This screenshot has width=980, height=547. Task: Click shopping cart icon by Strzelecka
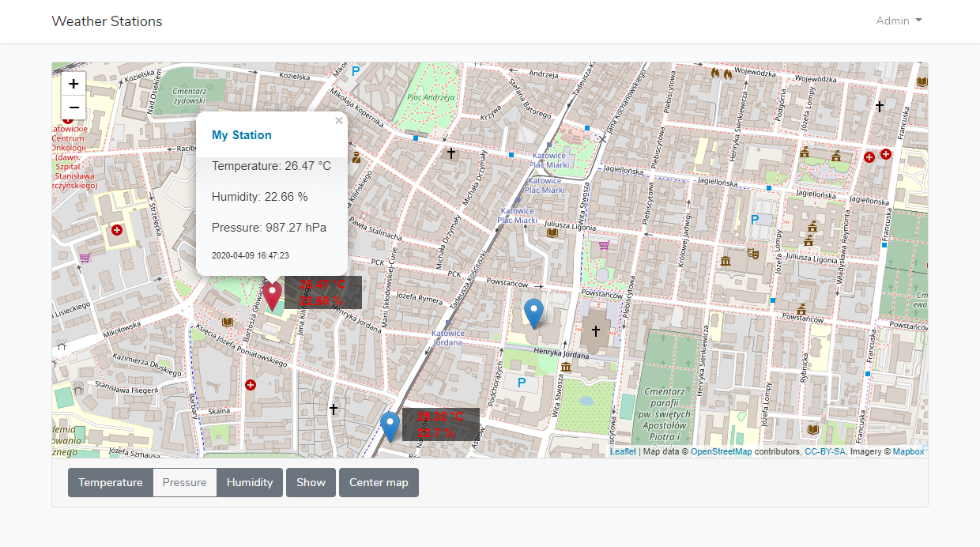tap(85, 257)
